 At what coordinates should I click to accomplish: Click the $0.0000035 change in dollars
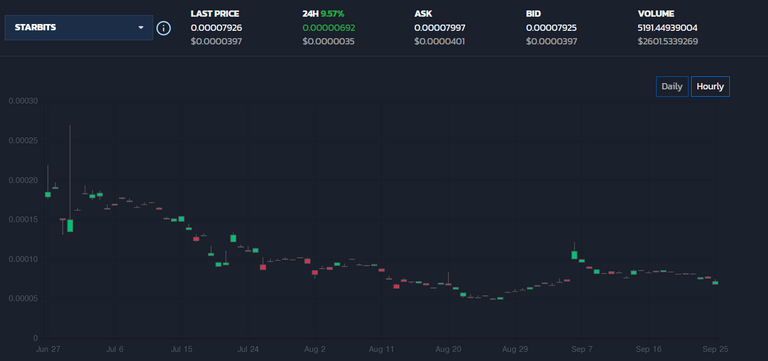tap(328, 42)
